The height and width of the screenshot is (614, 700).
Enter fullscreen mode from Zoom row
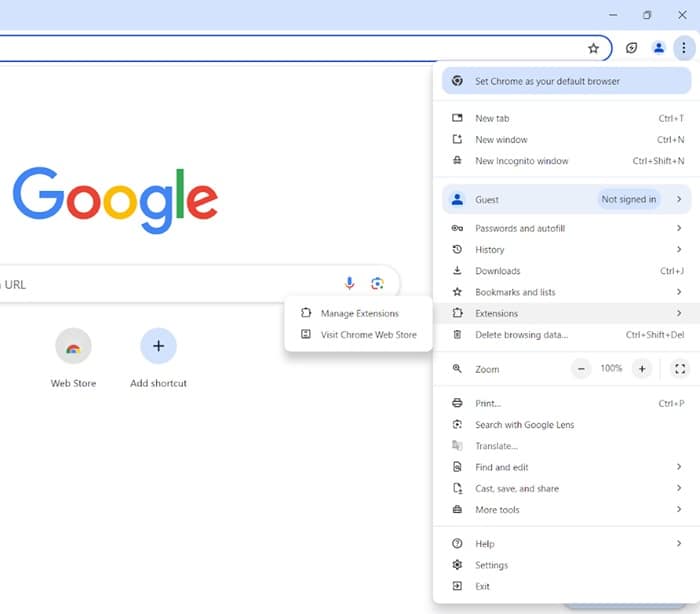[680, 369]
